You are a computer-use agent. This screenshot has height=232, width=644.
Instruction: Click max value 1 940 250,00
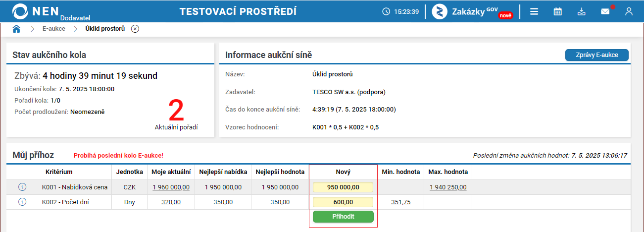pos(448,187)
